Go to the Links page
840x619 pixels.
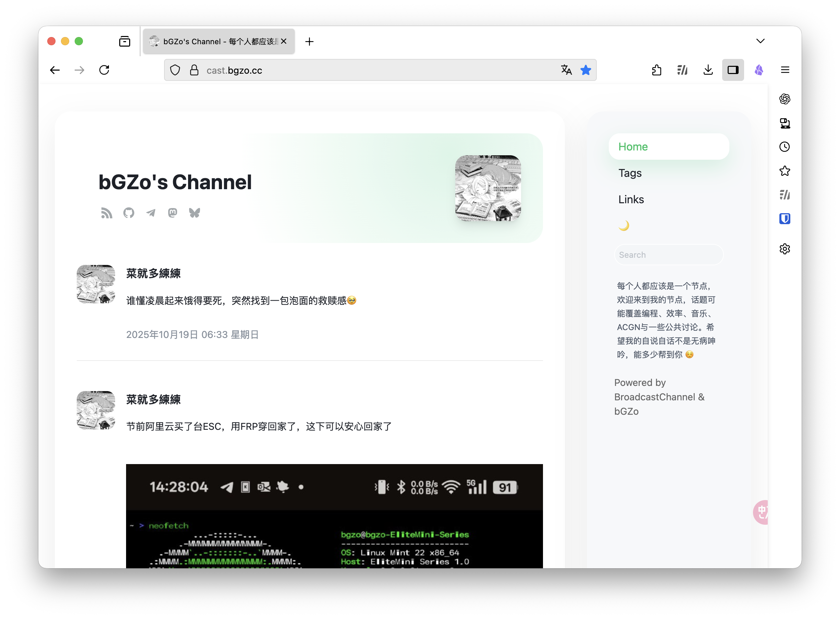coord(631,199)
